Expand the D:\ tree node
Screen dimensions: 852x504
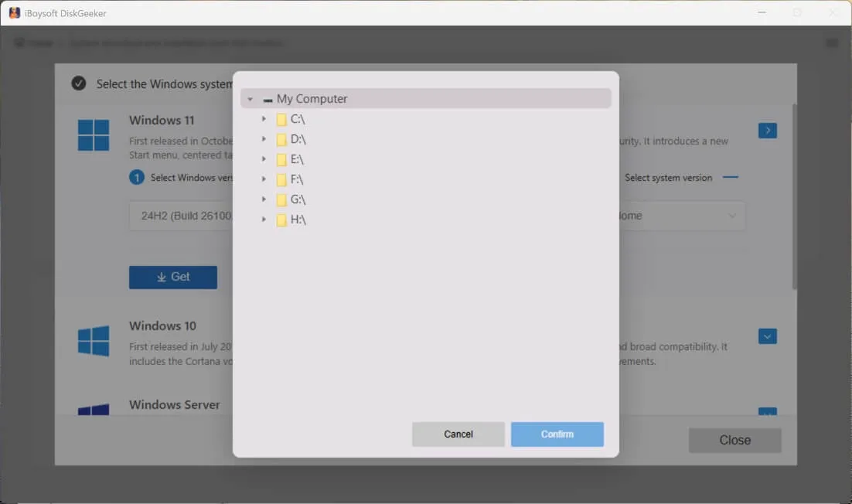coord(264,139)
